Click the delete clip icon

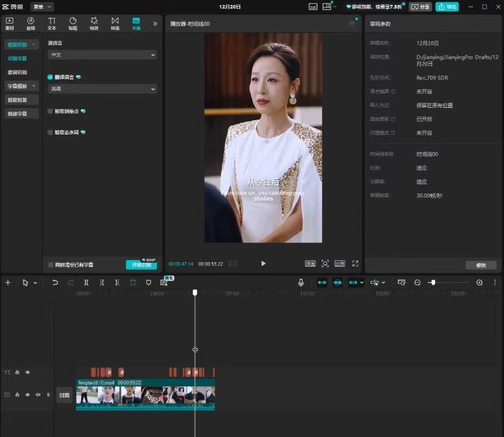133,283
